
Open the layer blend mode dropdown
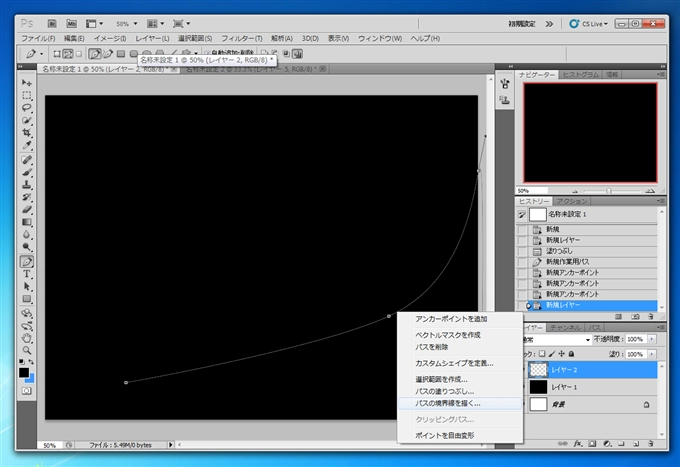(556, 340)
